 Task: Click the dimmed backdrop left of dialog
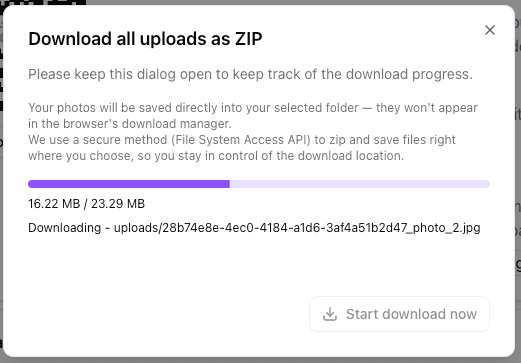click(1, 200)
